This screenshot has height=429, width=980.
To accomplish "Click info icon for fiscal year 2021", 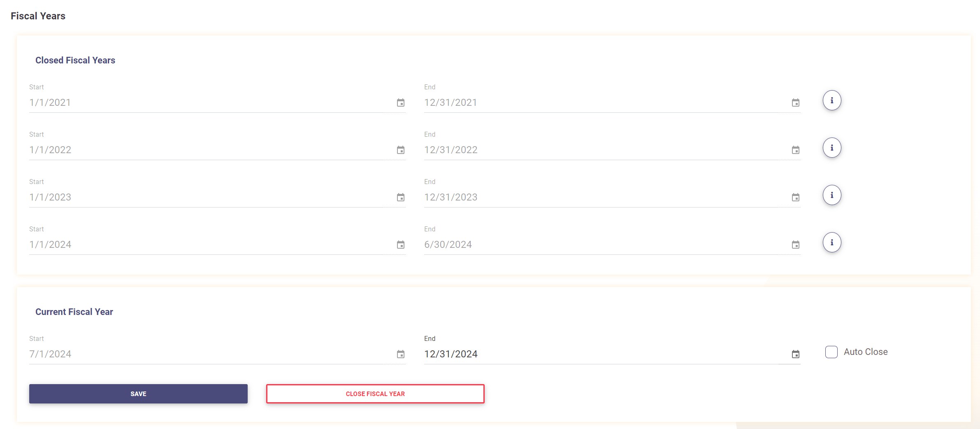I will (831, 100).
